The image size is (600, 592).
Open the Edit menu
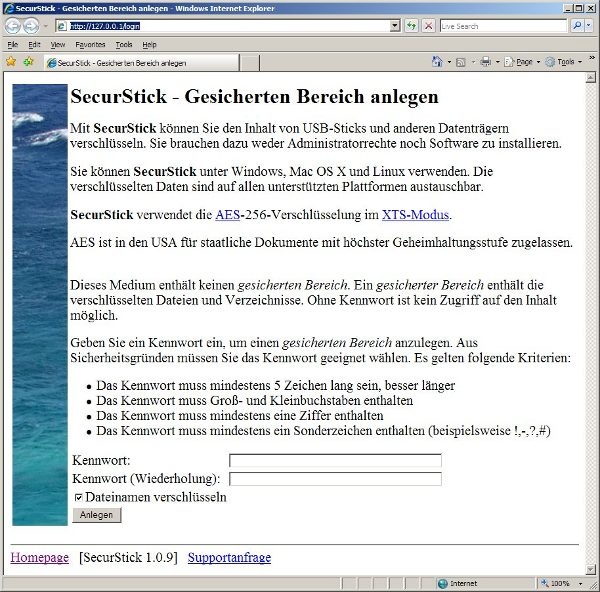pyautogui.click(x=34, y=45)
